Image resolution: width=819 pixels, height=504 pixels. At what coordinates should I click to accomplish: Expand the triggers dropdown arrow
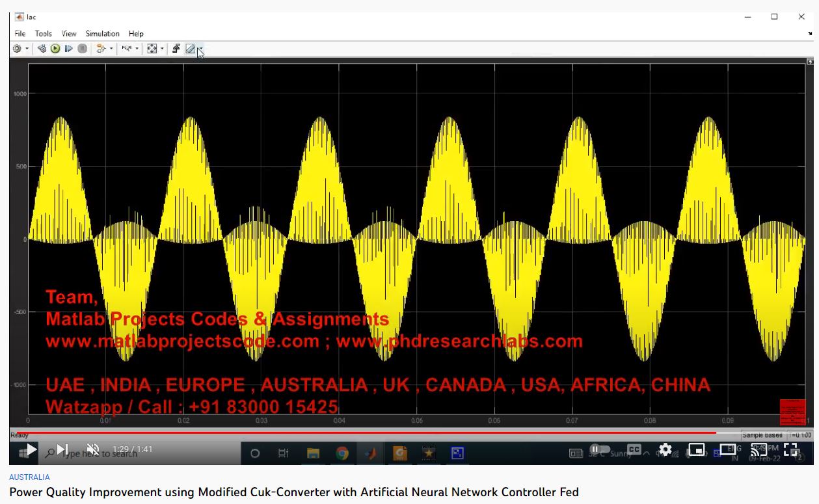coord(137,49)
